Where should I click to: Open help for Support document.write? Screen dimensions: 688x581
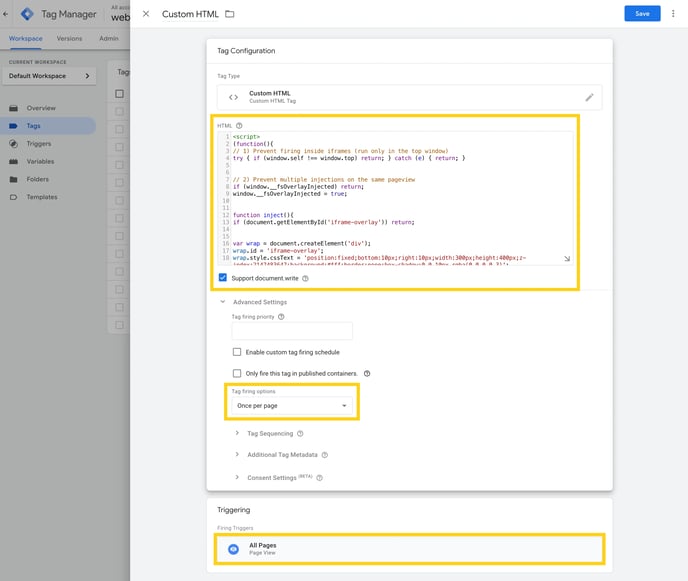[x=305, y=278]
